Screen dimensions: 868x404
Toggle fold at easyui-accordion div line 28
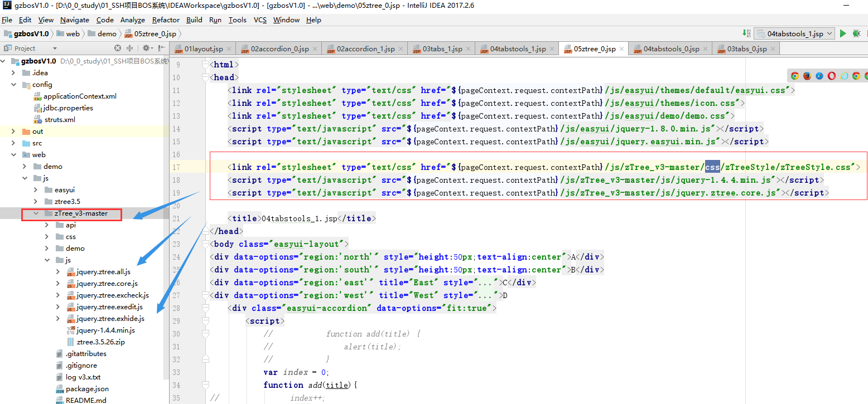pos(206,308)
